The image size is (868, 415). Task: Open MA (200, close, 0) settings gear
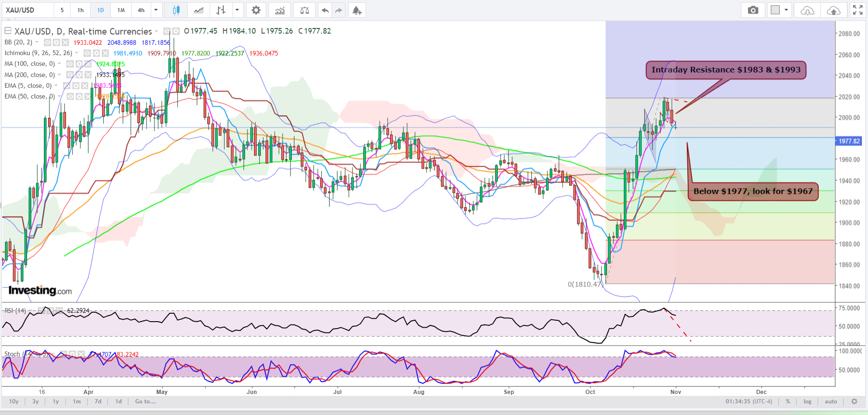[79, 75]
